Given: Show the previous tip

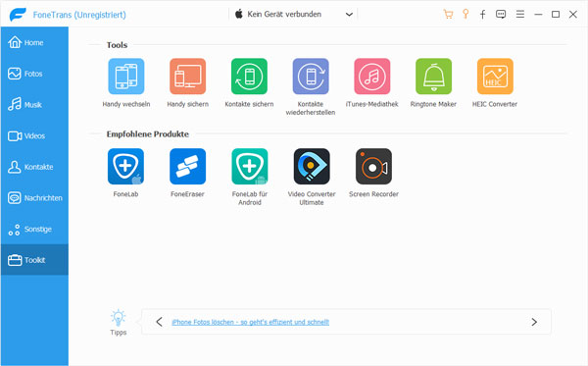Looking at the screenshot, I should (x=160, y=322).
